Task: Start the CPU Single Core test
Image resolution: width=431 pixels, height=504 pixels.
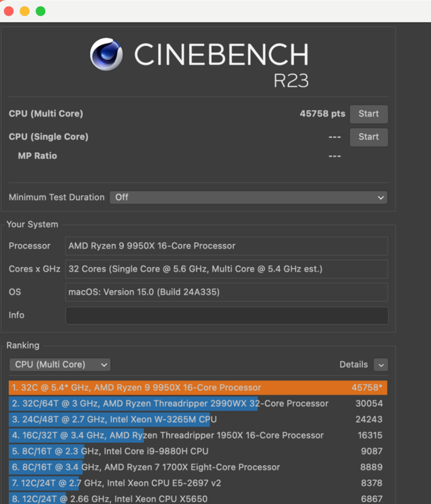Action: pos(369,137)
